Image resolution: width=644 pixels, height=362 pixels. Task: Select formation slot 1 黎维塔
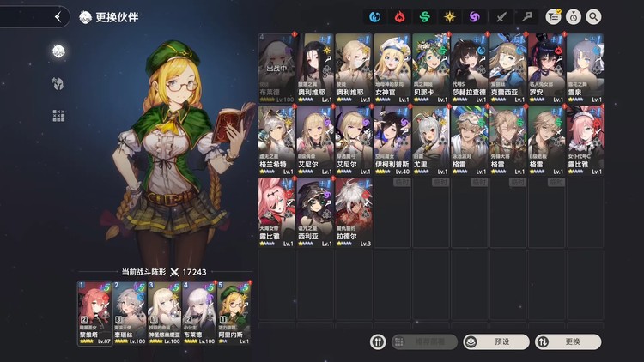coord(94,313)
